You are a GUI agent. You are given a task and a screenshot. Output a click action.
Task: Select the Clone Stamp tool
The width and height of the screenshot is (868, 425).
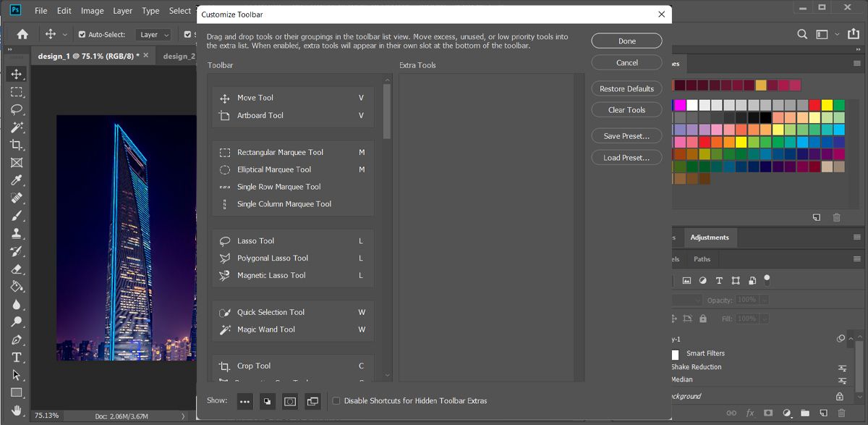point(16,234)
